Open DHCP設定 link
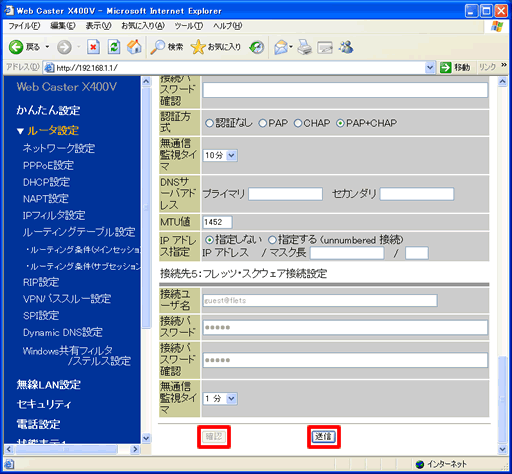 (46, 182)
